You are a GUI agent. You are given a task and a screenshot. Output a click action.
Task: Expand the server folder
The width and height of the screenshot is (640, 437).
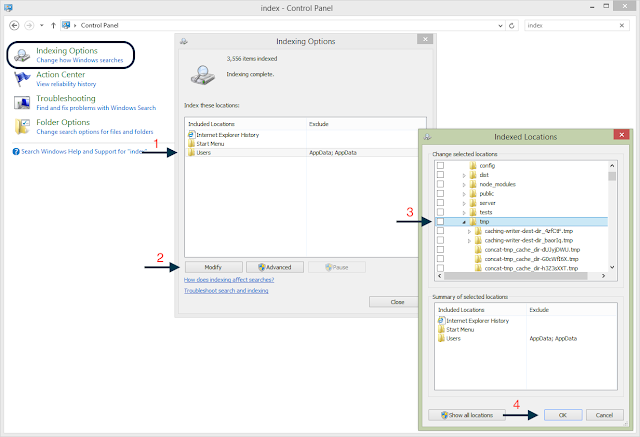point(464,203)
